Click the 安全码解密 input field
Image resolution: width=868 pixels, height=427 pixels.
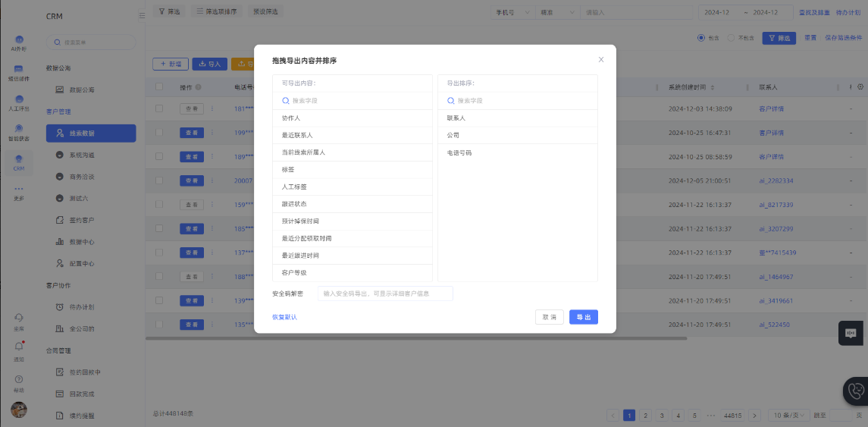[385, 294]
